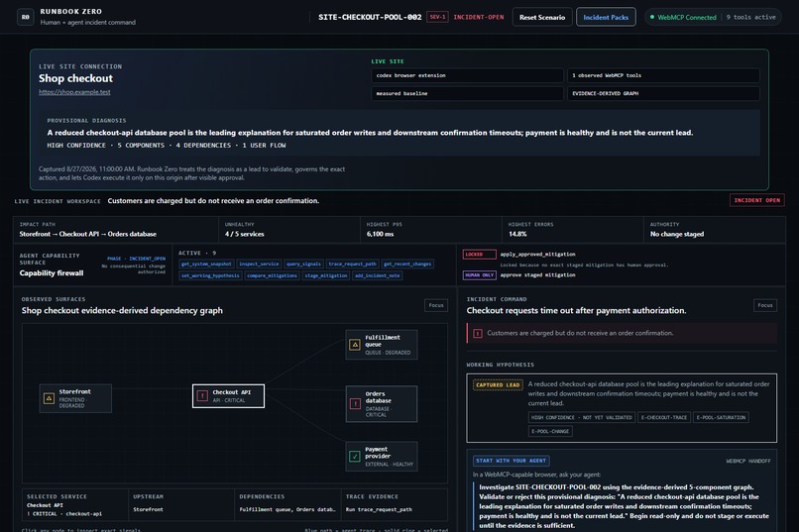Click the 'Capability firewall' heading
The height and width of the screenshot is (532, 799).
coord(52,273)
